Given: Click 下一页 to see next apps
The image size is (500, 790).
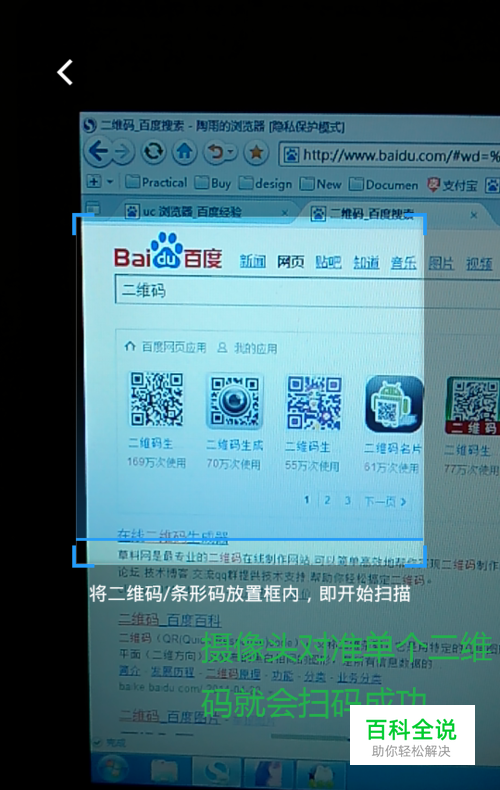Looking at the screenshot, I should pos(386,501).
